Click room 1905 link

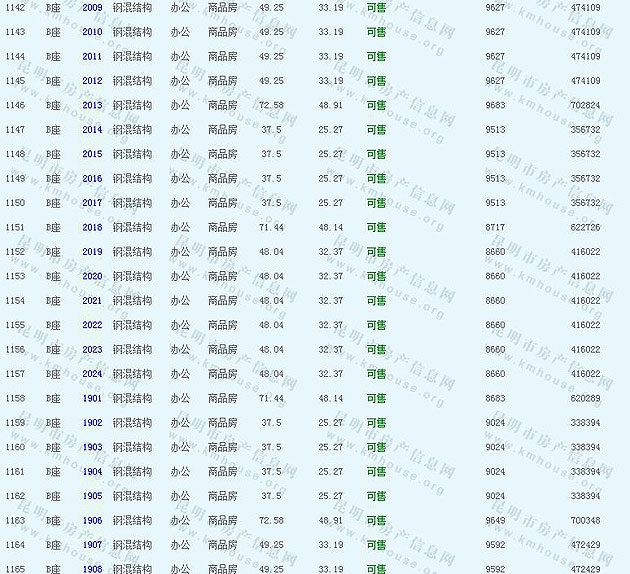(x=92, y=496)
